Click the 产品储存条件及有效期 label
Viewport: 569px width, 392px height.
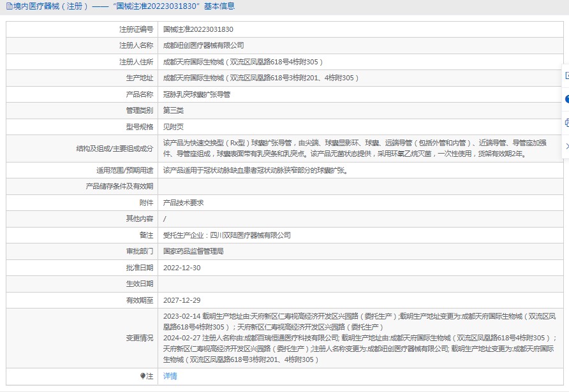(119, 186)
